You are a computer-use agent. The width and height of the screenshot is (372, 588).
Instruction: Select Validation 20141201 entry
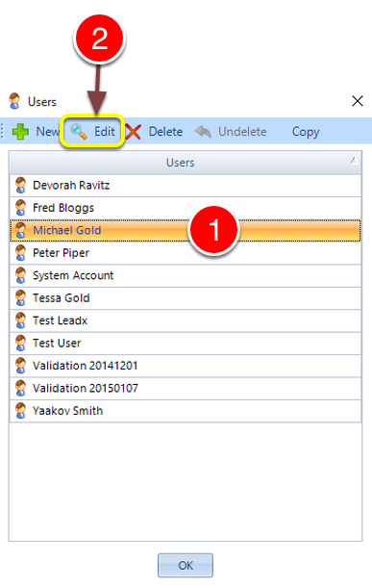186,366
